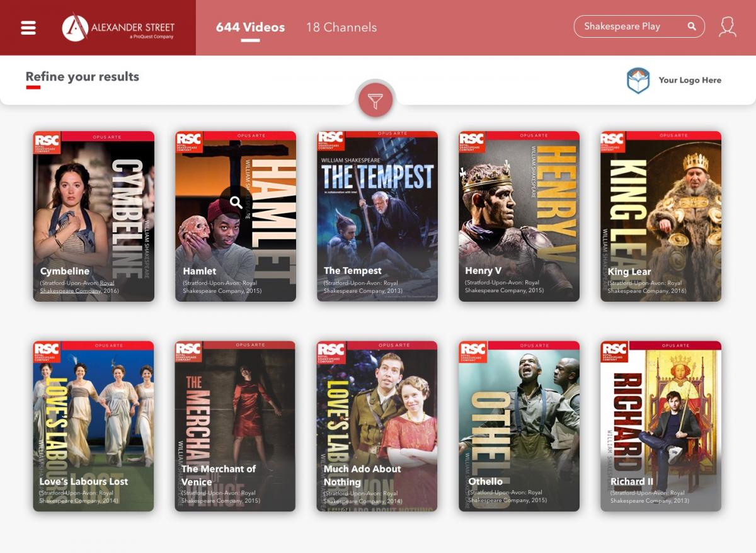Open the user profile icon
The image size is (756, 553).
pos(728,27)
